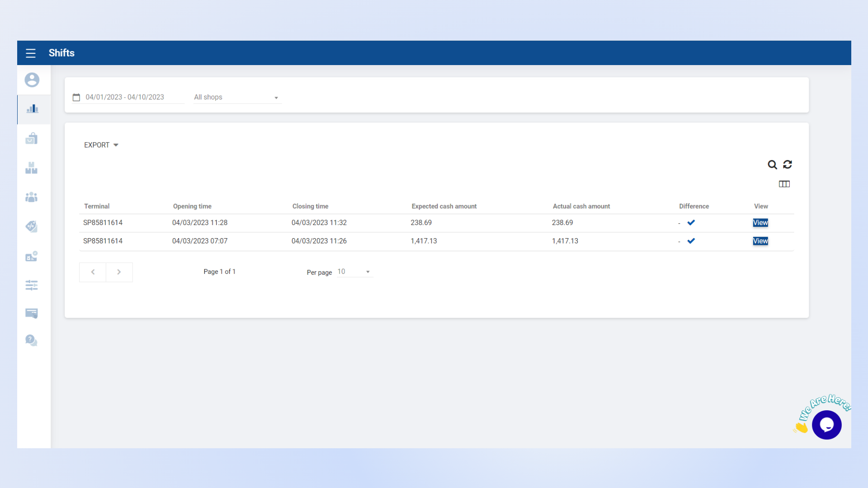The height and width of the screenshot is (488, 868).
Task: Go to previous page arrow
Action: click(93, 272)
